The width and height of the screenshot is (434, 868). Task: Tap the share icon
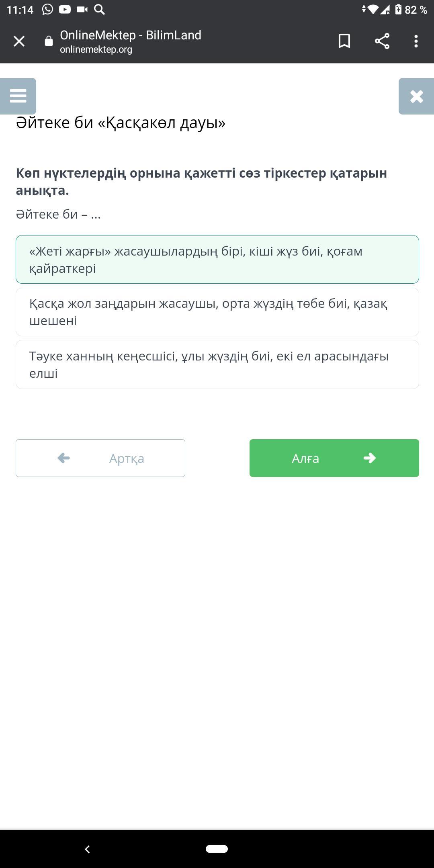(x=382, y=41)
